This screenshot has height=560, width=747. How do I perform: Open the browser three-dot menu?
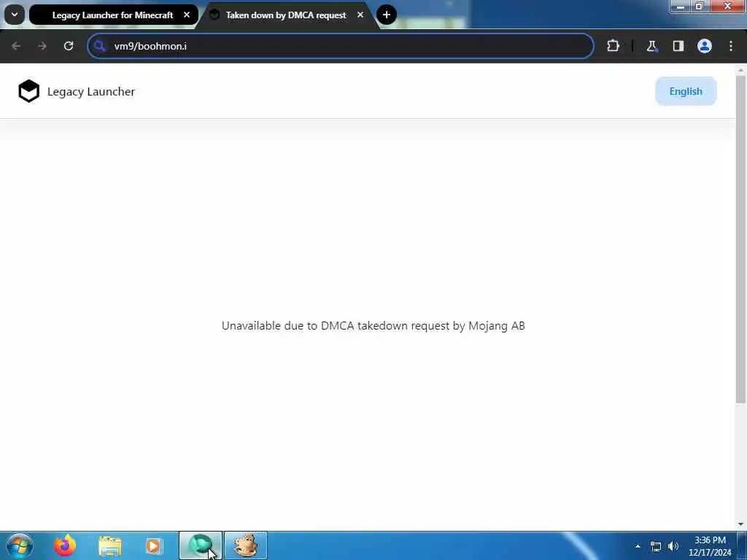coord(731,46)
